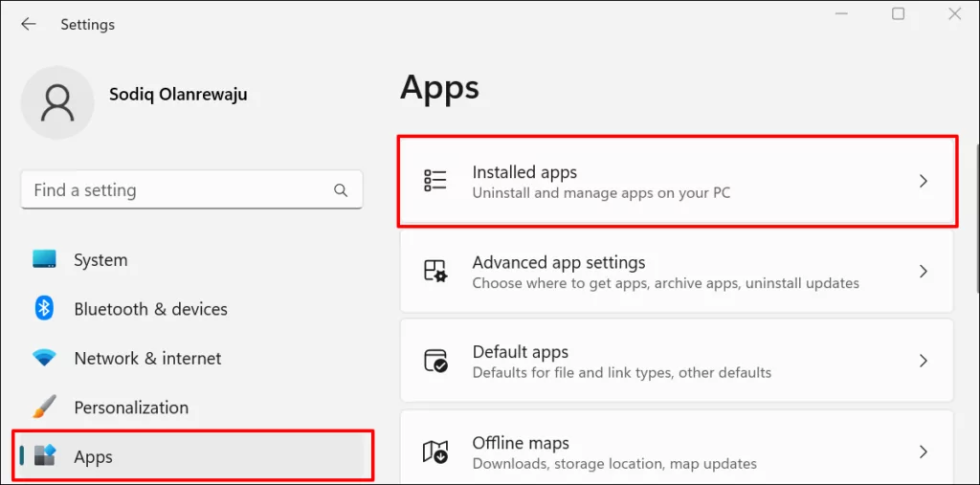980x485 pixels.
Task: Expand the Installed apps chevron
Action: click(924, 181)
